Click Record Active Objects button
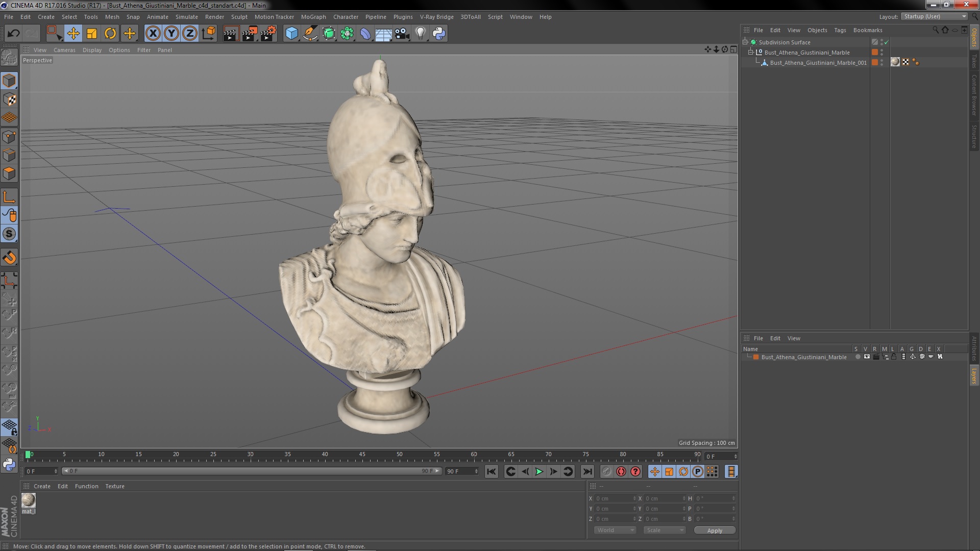This screenshot has width=980, height=551. pos(606,471)
